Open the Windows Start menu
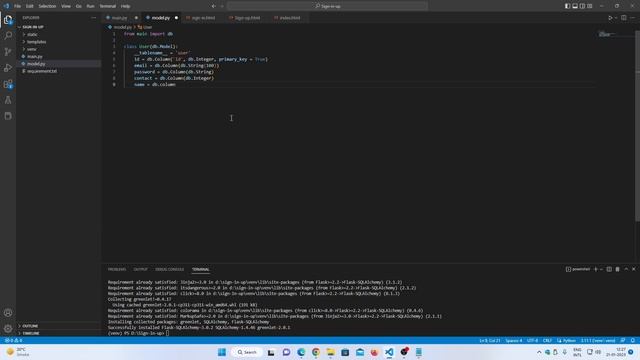 [x=222, y=352]
